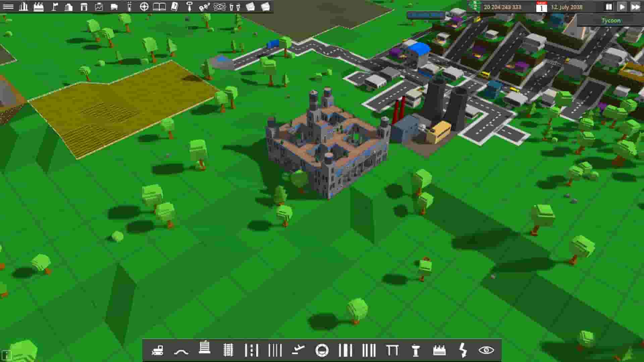Select the railroad track tool
Viewport: 644px width, 362px height.
point(228,351)
